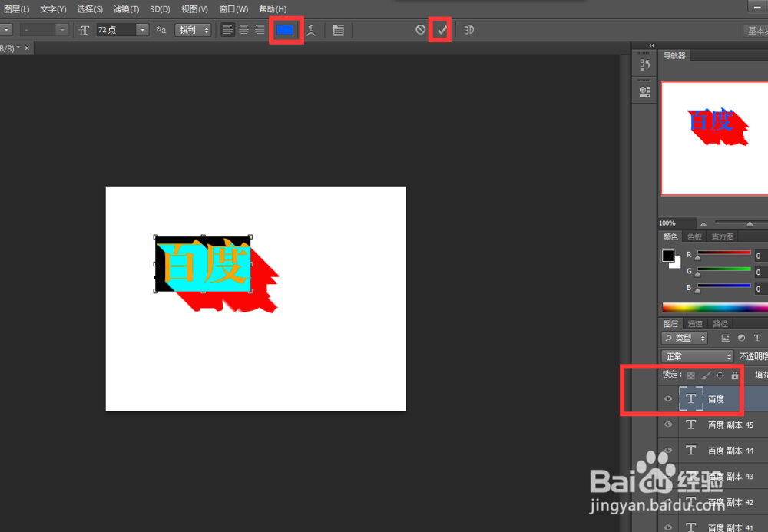Click the navigator preview thumbnail

click(714, 138)
